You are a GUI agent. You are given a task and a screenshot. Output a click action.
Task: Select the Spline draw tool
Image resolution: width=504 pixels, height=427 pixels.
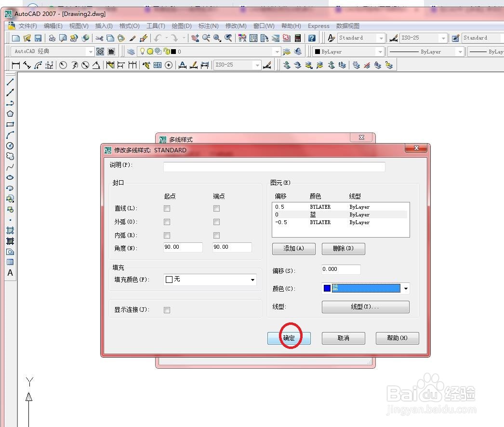tap(10, 167)
